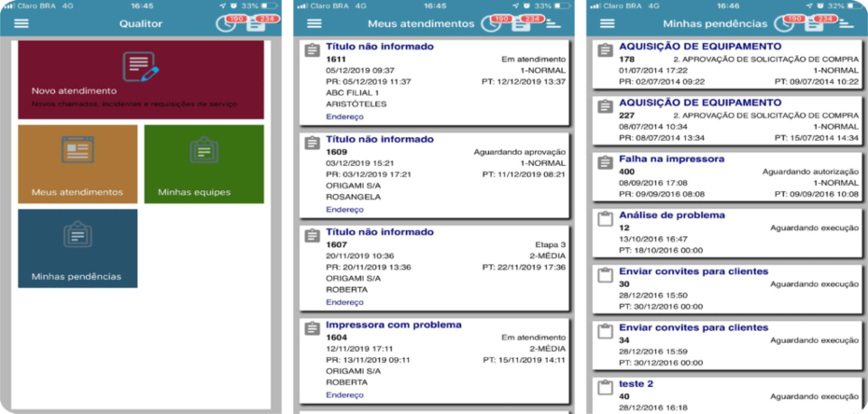Tap the Minhas pendências clipboard icon
This screenshot has width=868, height=414.
point(77,234)
